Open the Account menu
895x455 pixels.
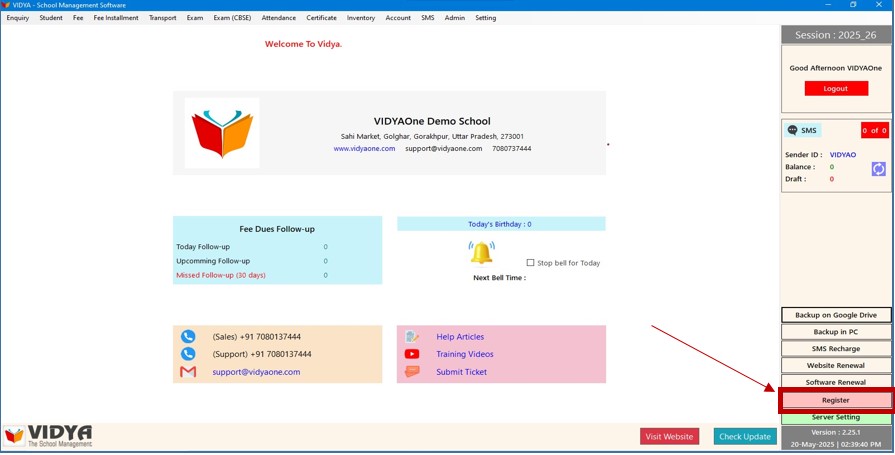click(x=398, y=18)
